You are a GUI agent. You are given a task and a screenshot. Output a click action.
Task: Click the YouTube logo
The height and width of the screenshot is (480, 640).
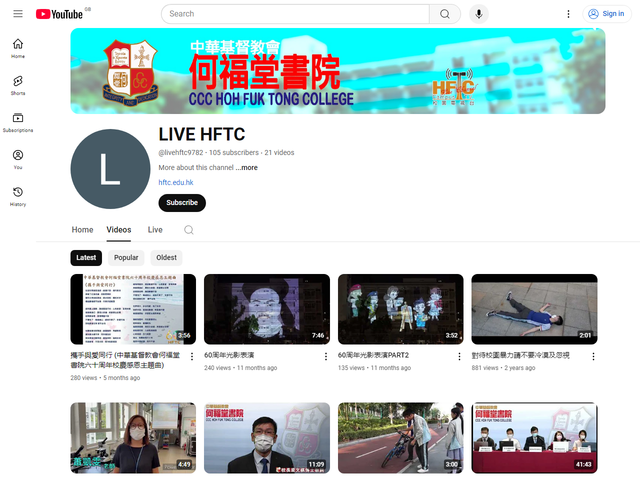[x=59, y=14]
